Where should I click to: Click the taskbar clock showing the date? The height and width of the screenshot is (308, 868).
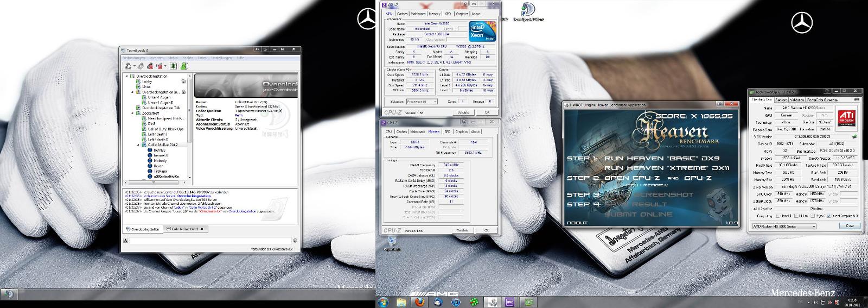(x=852, y=301)
